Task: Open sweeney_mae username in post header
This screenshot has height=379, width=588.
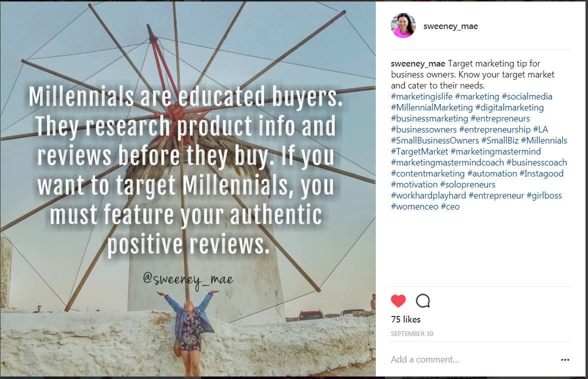Action: pyautogui.click(x=450, y=26)
